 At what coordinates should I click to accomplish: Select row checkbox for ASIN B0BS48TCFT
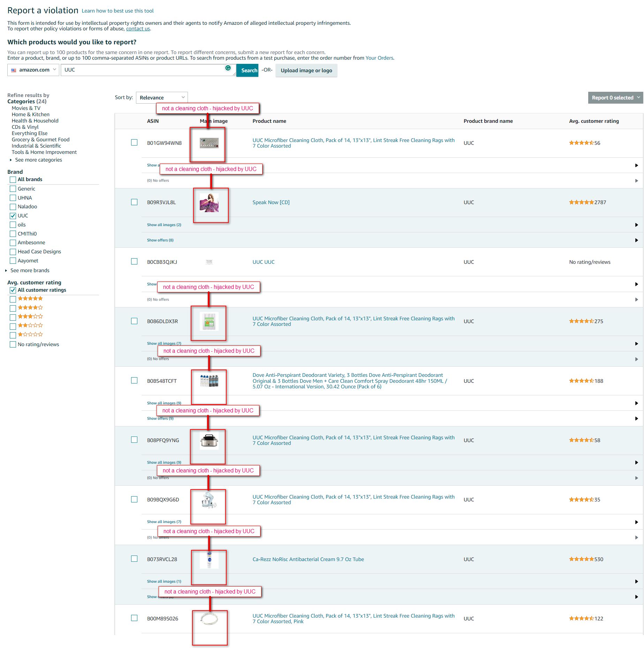click(x=134, y=381)
